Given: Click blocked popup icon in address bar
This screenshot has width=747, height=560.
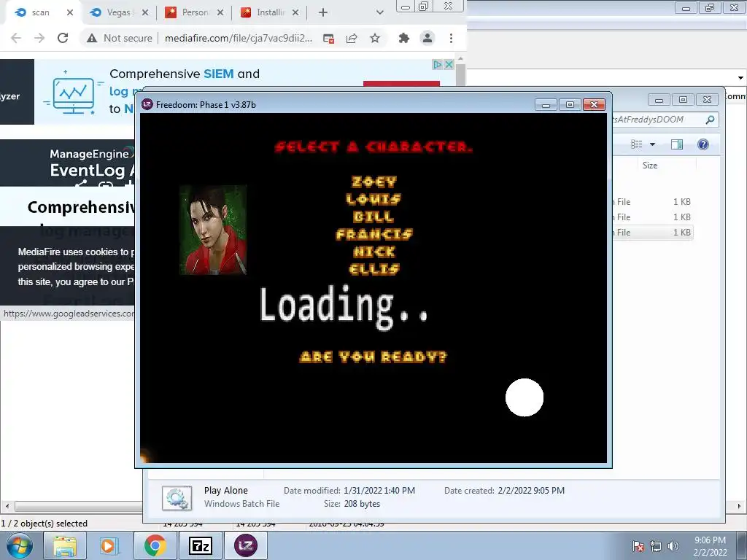Looking at the screenshot, I should click(x=328, y=39).
